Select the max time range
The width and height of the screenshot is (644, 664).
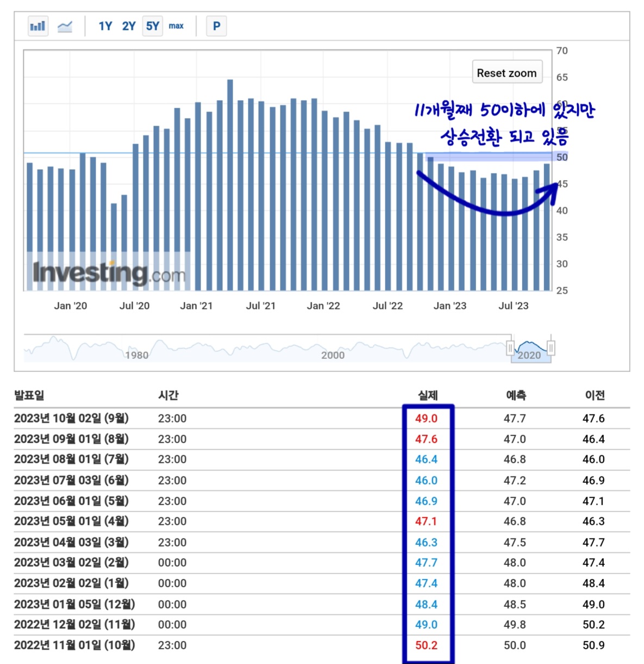[x=176, y=26]
